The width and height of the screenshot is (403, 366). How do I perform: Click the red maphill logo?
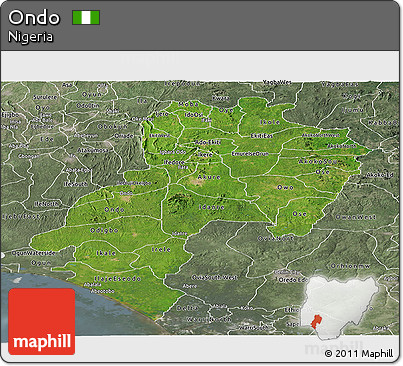[42, 321]
